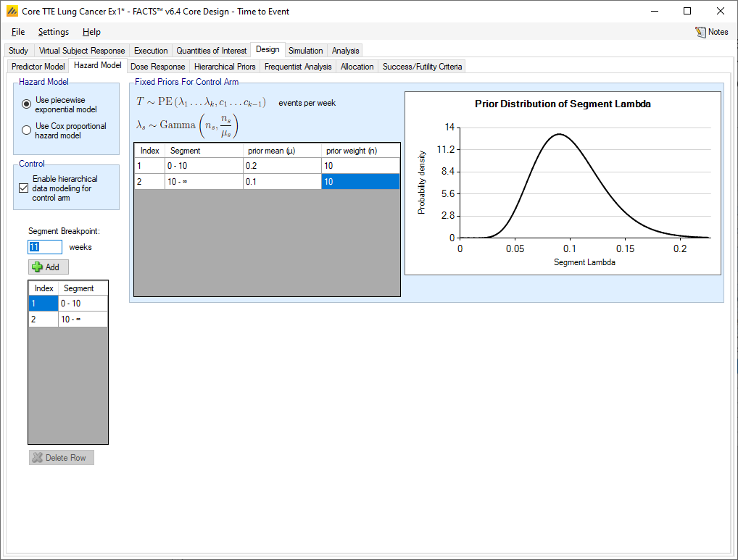Select piecewise exponential model option

click(x=27, y=104)
